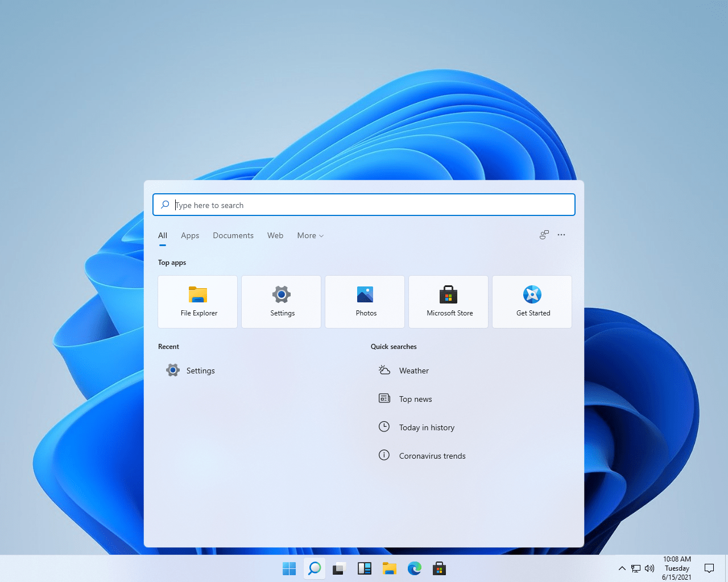Open the search options ellipsis menu
The width and height of the screenshot is (728, 582).
(x=561, y=235)
